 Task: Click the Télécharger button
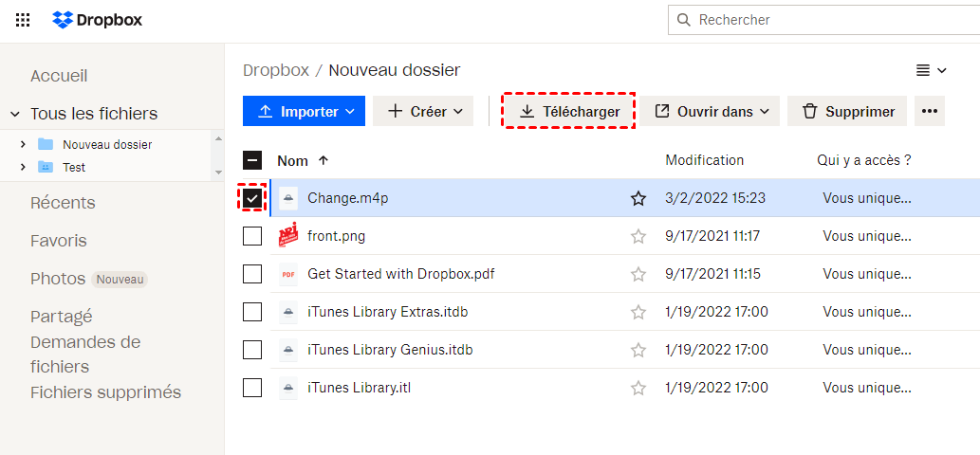[x=569, y=111]
